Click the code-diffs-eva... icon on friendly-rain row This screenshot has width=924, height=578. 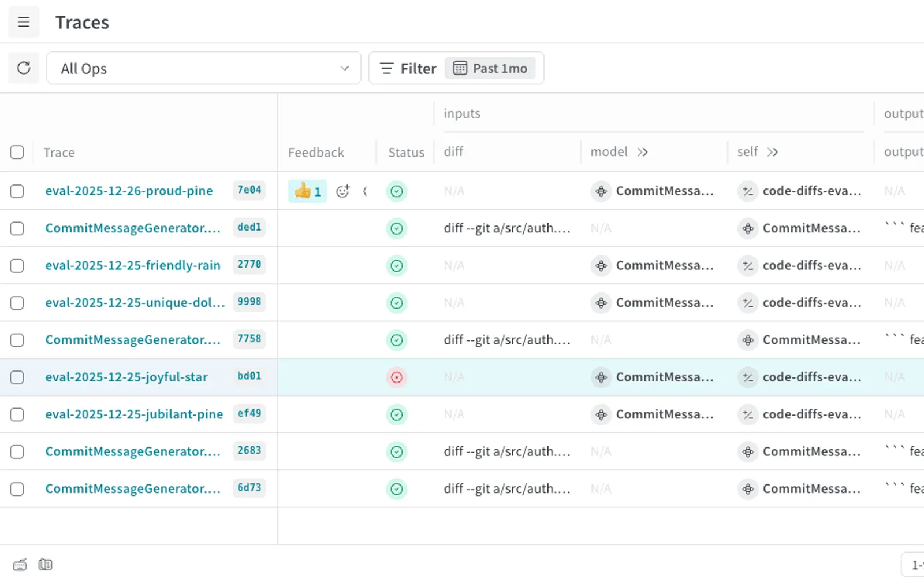748,266
